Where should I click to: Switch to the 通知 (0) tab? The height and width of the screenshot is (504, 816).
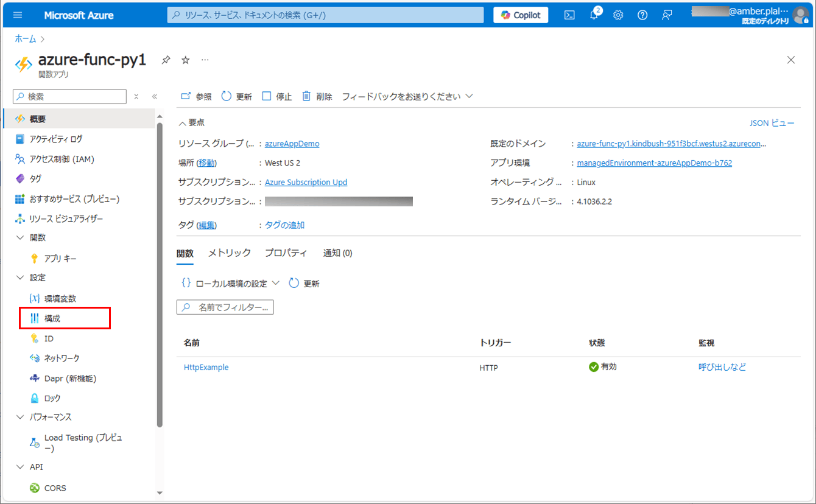click(338, 253)
